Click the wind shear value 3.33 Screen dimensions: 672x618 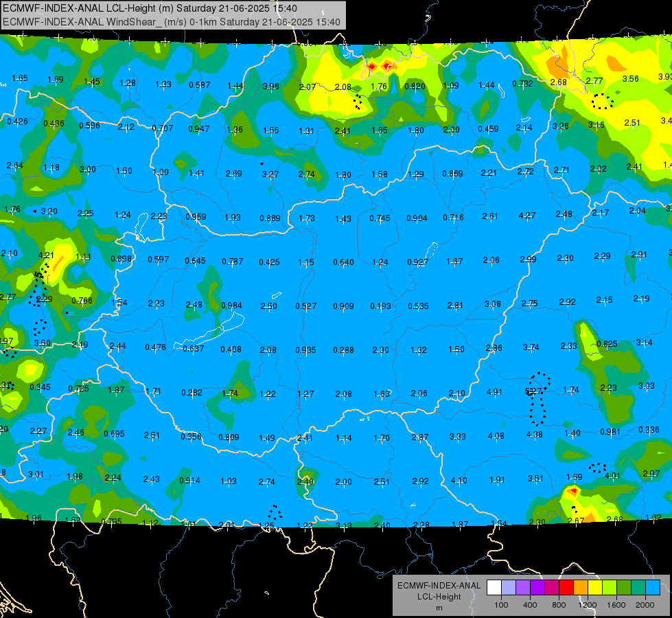tap(458, 437)
